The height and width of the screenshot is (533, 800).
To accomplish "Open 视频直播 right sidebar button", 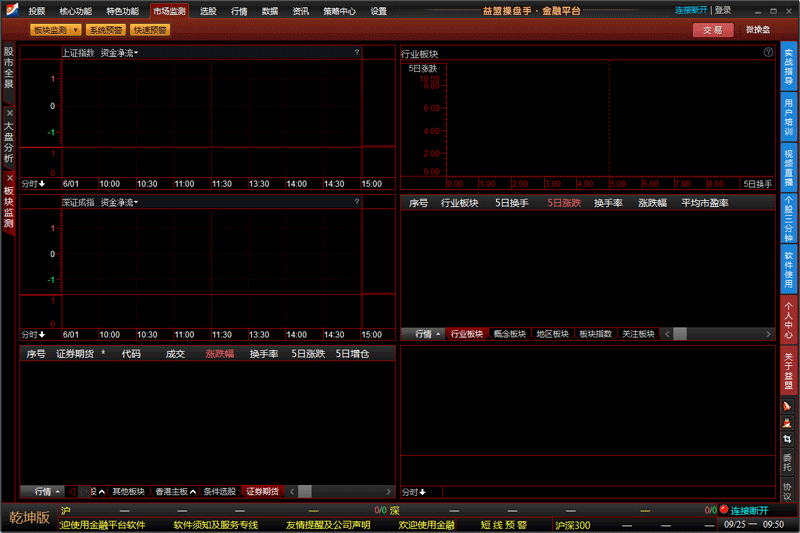I will pyautogui.click(x=788, y=167).
